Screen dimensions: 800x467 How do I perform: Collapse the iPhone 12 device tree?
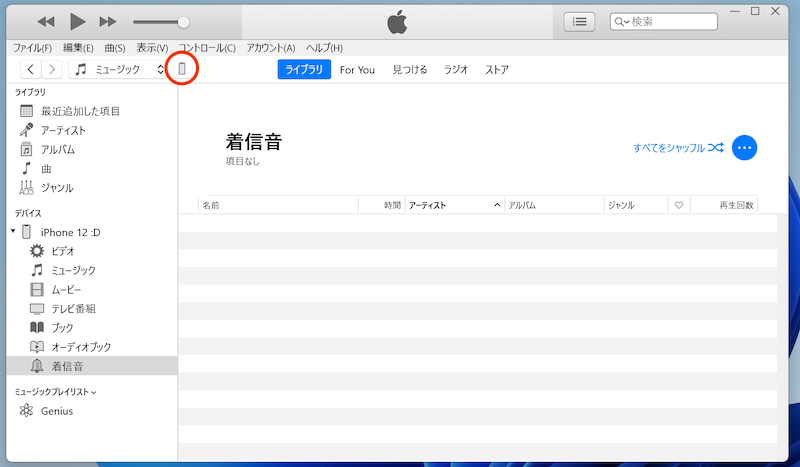click(x=13, y=232)
